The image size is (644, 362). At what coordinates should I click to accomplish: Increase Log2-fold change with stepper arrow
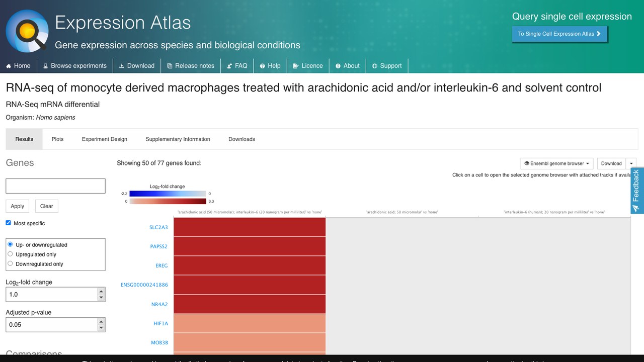102,291
